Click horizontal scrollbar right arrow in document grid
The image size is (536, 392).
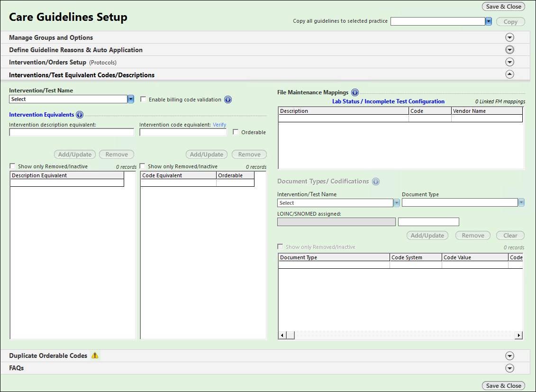click(x=519, y=335)
